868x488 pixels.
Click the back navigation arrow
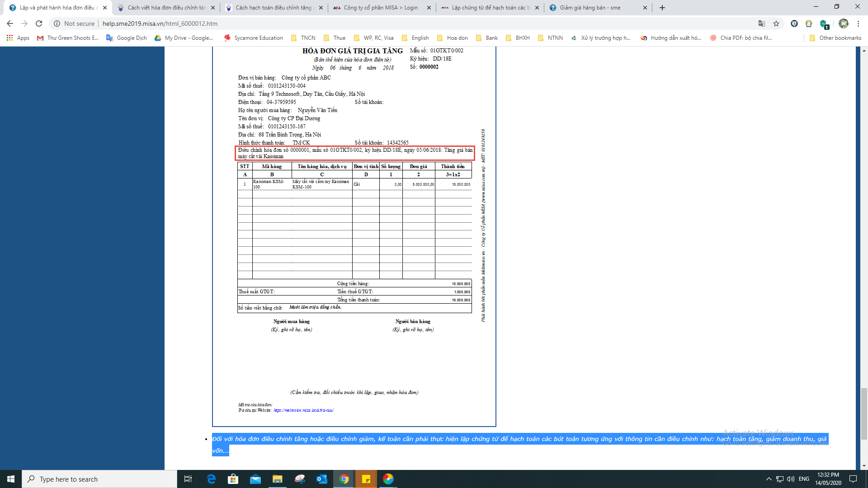point(10,23)
